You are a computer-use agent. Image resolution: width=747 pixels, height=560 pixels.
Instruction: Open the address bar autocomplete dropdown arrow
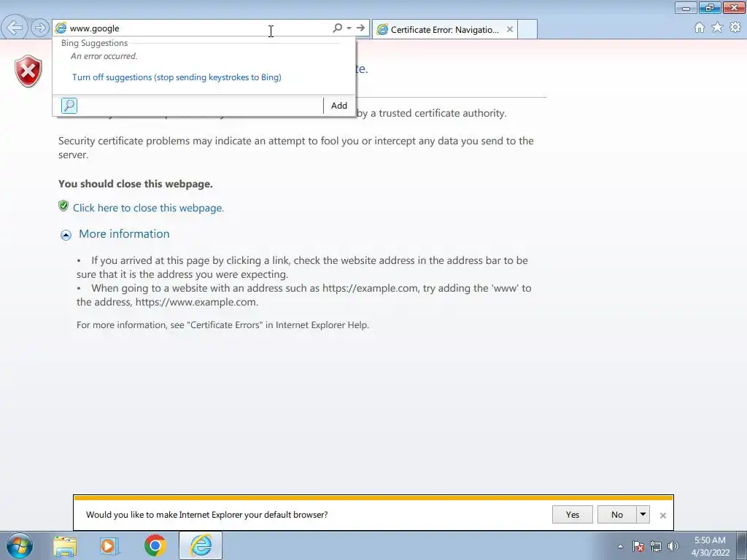pyautogui.click(x=349, y=28)
